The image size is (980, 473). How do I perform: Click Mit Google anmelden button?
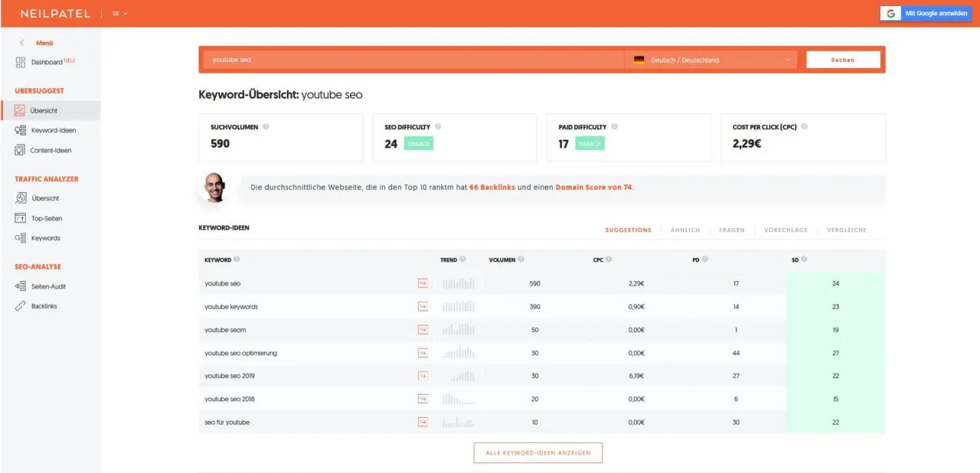tap(925, 13)
